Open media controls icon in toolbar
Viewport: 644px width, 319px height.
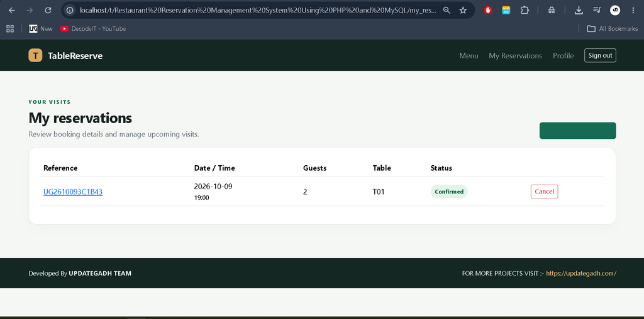tap(597, 10)
